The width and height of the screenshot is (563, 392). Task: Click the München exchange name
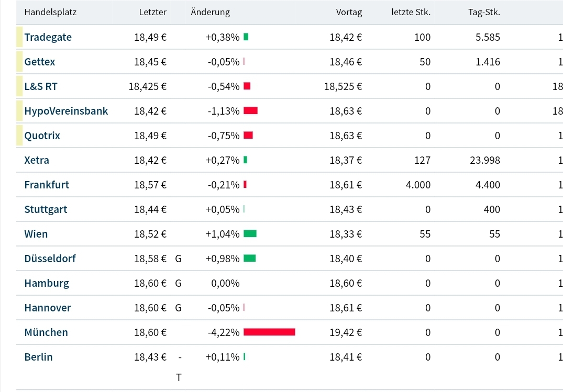coord(46,332)
